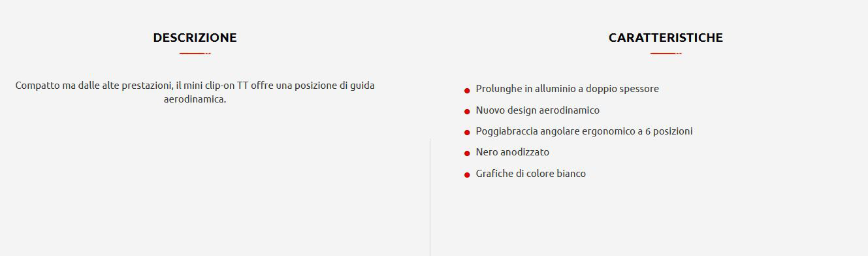Click red underline accent below CARATTERISTICHE
Viewport: 868px width, 256px height.
click(666, 54)
